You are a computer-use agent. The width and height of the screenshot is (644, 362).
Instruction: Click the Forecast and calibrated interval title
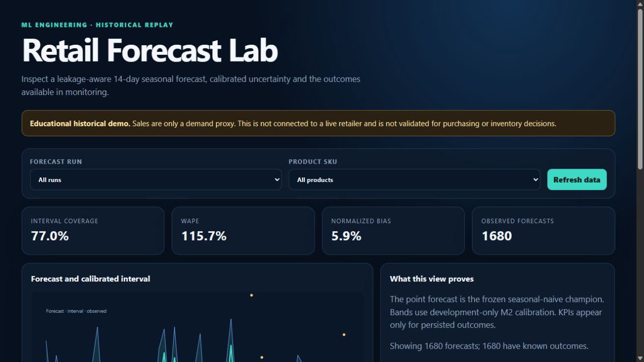coord(91,279)
